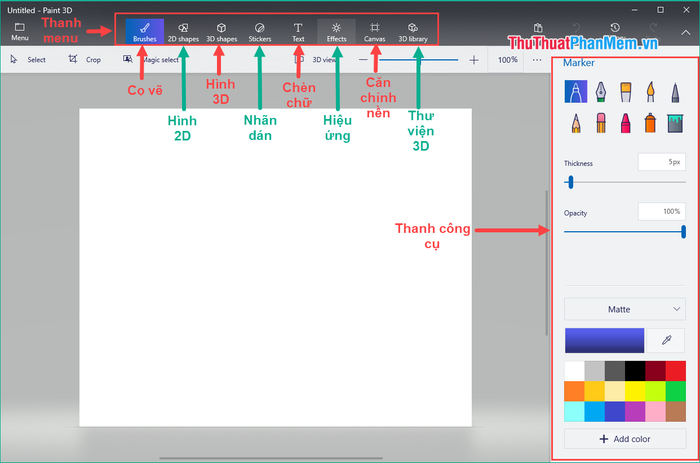Click the Thickness slider handle

click(571, 182)
